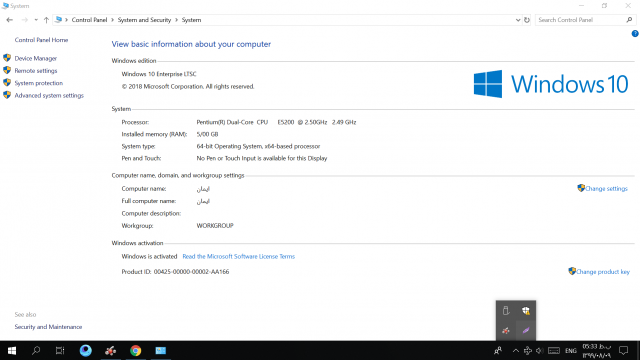Image resolution: width=640 pixels, height=360 pixels.
Task: Click the shield icon beside Device Manager
Action: [7, 58]
